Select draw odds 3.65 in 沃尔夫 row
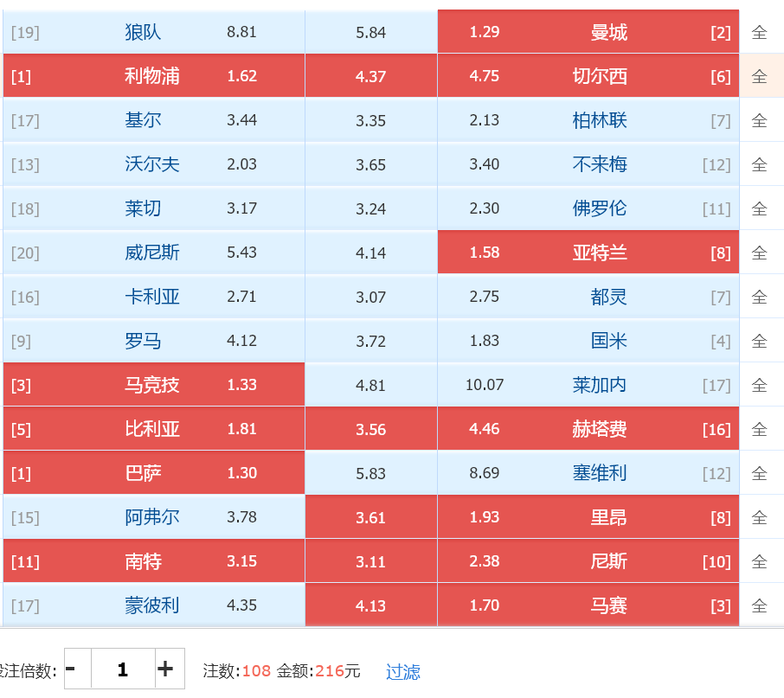784x698 pixels. (x=371, y=164)
